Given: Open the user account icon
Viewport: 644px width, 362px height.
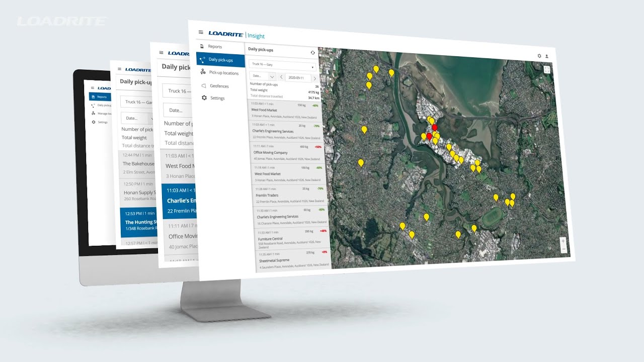Looking at the screenshot, I should point(547,56).
